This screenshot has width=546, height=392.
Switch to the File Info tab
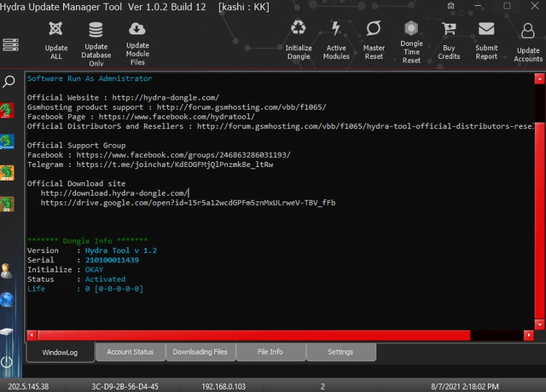(270, 352)
